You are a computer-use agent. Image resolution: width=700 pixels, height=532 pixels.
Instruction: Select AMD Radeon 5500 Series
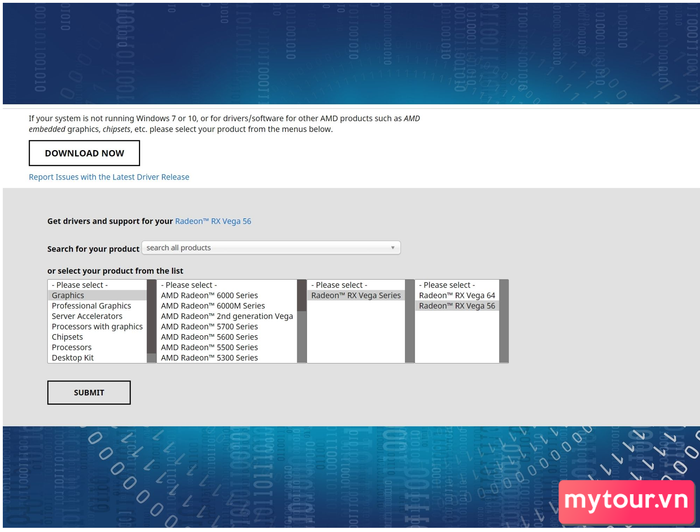point(227,347)
